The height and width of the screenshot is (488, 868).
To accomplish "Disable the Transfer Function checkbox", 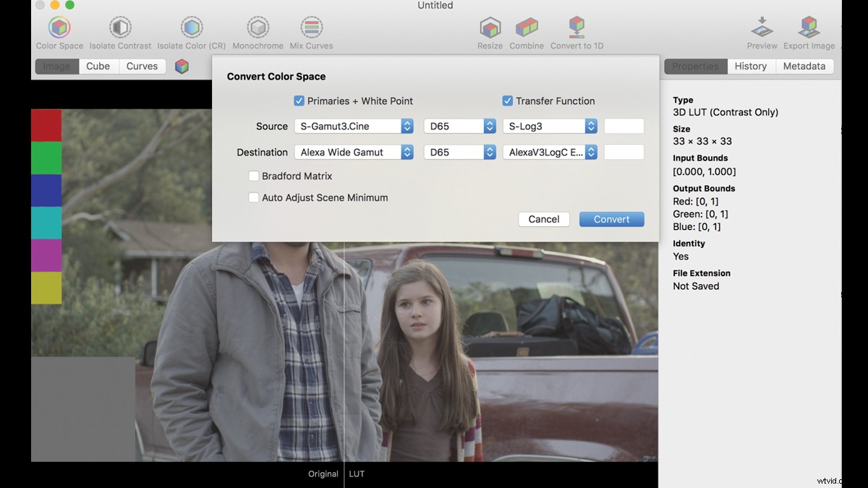I will pos(507,100).
